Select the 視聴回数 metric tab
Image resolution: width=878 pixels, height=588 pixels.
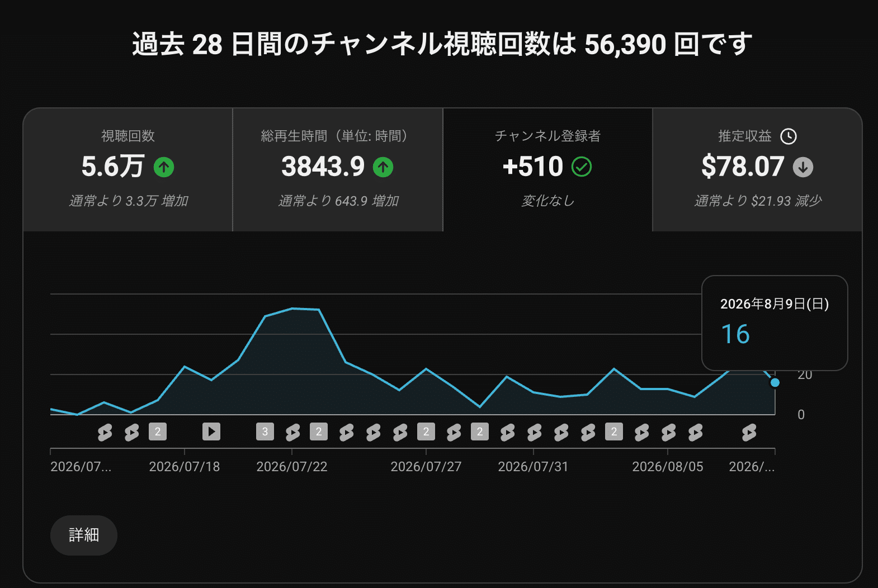pos(128,169)
